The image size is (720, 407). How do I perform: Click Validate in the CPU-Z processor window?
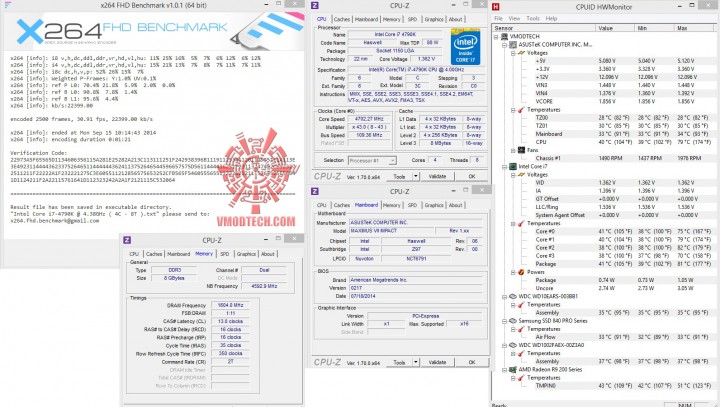437,176
